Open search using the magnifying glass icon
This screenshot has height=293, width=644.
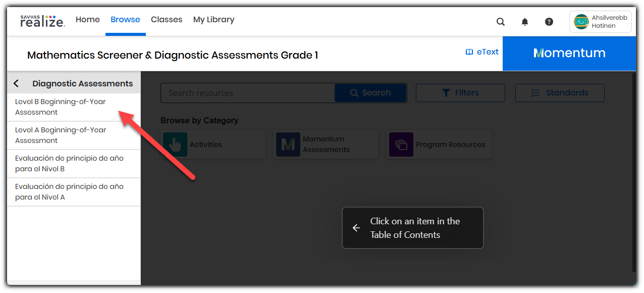(500, 22)
